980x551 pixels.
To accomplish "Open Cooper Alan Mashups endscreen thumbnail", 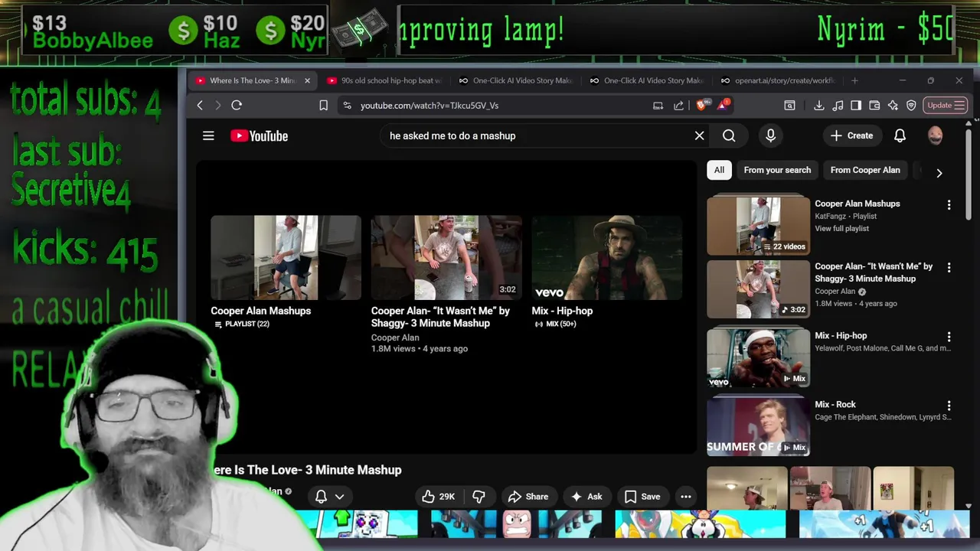I will click(x=286, y=258).
